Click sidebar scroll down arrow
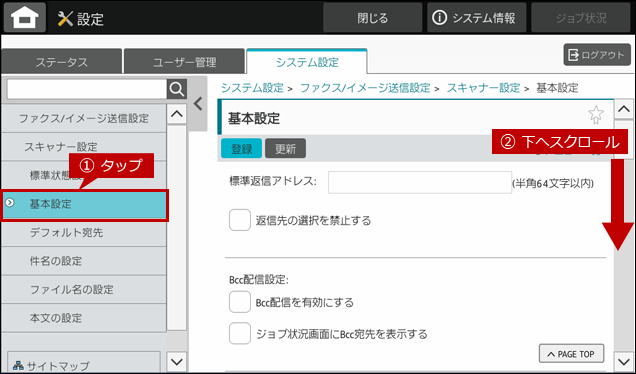This screenshot has width=636, height=374. 177,361
